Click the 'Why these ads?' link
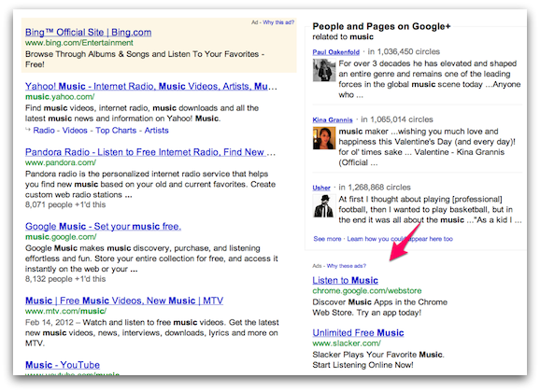 (346, 266)
